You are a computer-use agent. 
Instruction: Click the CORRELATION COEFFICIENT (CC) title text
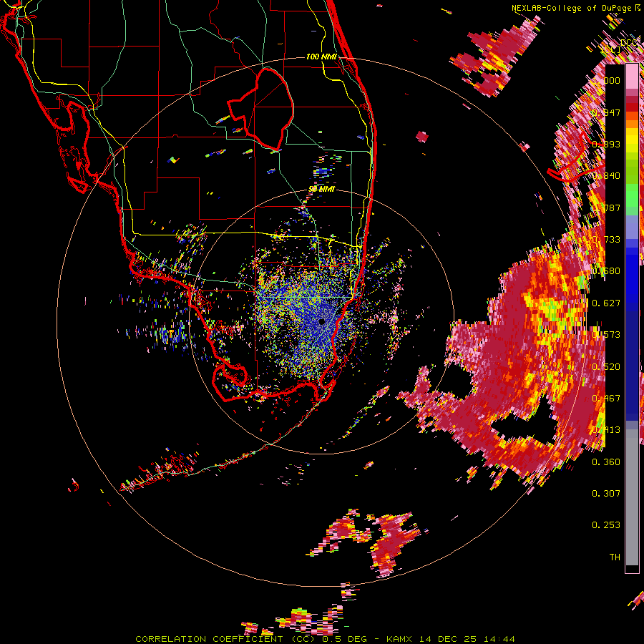225,639
